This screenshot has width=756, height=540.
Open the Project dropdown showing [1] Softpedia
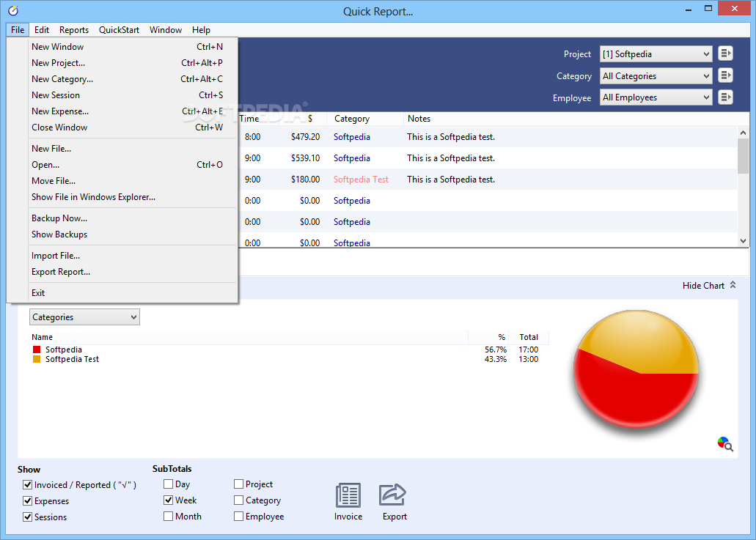pos(656,54)
